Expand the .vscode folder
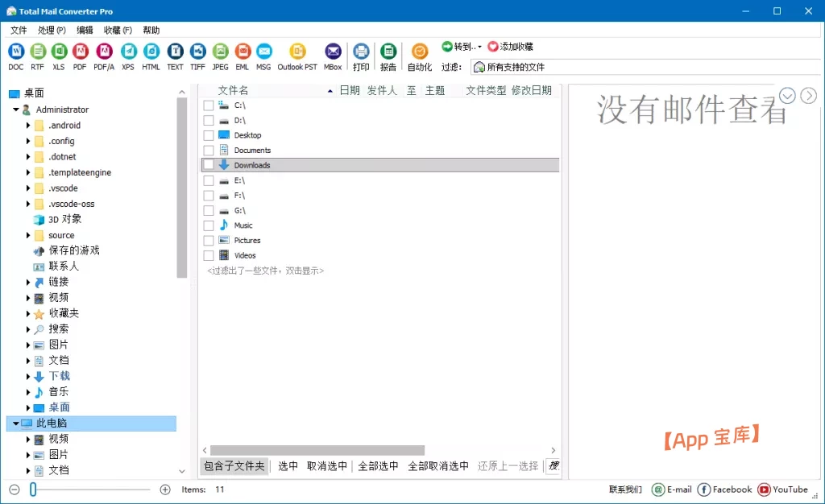 tap(28, 188)
